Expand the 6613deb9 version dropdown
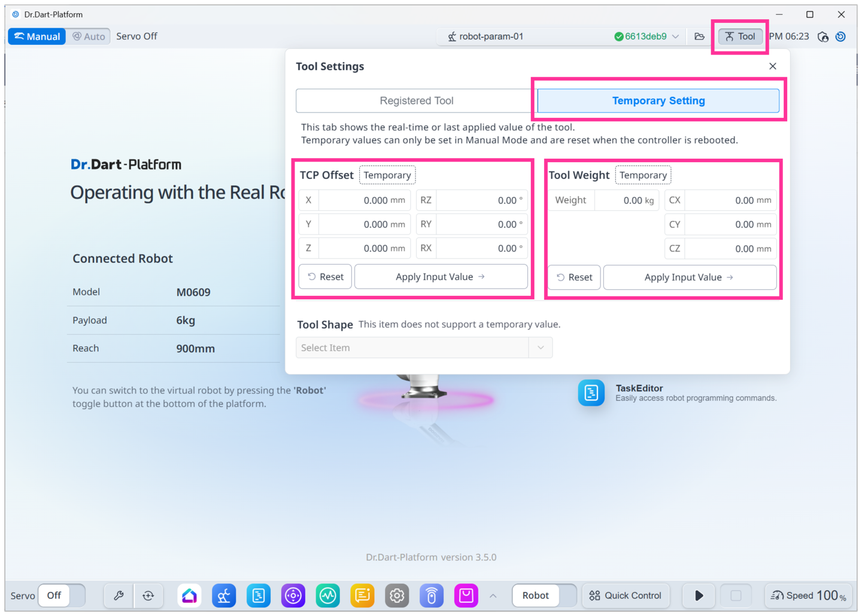The height and width of the screenshot is (616, 862). click(675, 37)
